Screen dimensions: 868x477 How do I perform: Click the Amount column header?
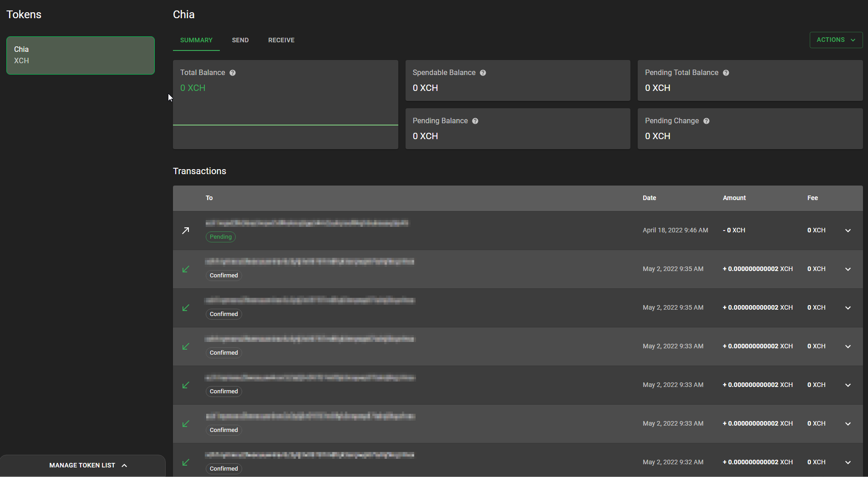(734, 198)
